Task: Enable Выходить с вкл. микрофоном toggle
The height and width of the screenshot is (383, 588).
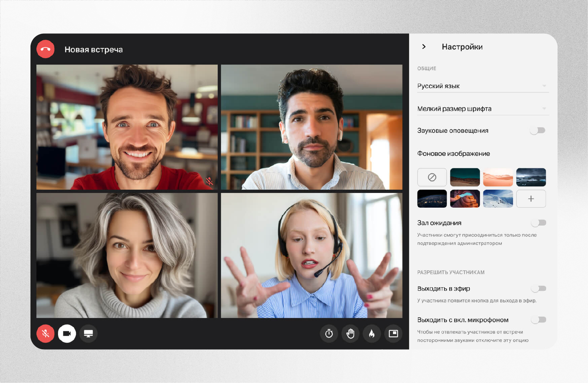Action: tap(538, 320)
